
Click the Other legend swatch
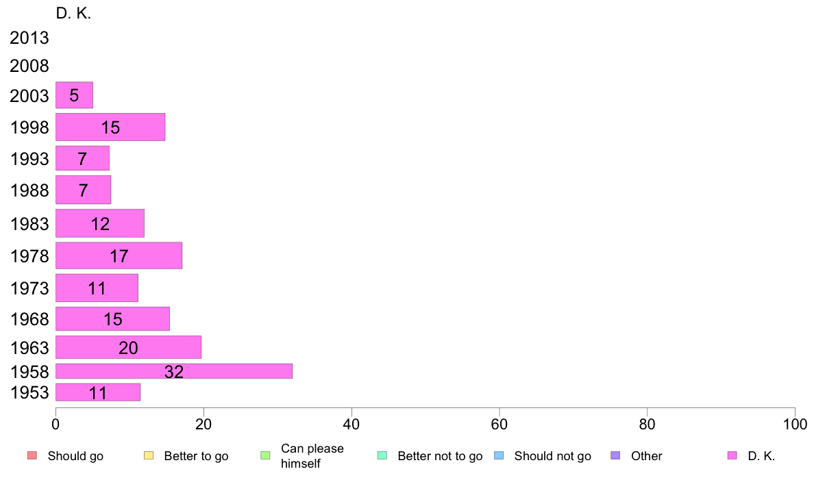(615, 456)
